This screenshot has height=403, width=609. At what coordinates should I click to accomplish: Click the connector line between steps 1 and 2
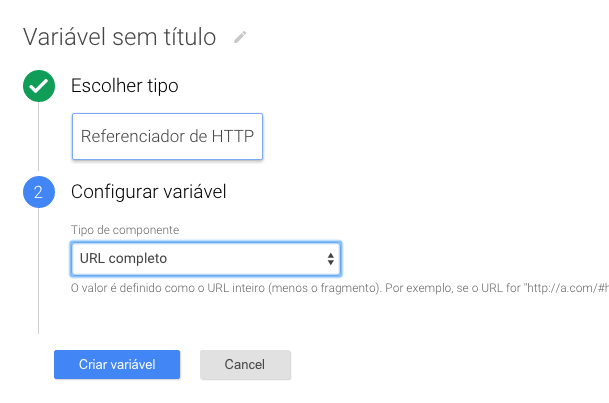tap(38, 140)
